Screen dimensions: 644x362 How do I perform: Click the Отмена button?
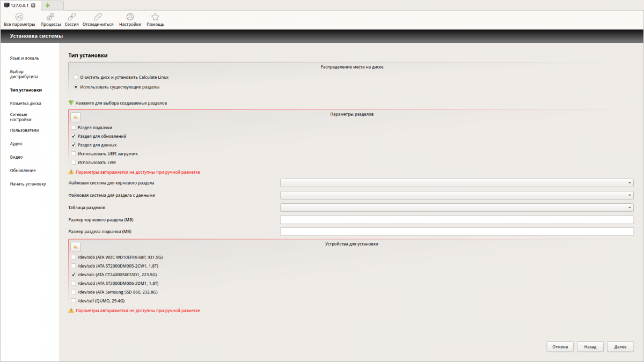click(x=560, y=347)
